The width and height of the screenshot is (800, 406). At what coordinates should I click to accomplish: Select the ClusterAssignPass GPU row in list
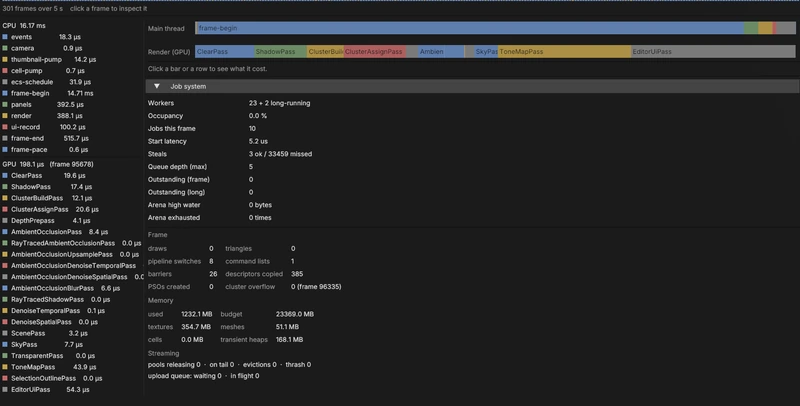click(x=51, y=209)
